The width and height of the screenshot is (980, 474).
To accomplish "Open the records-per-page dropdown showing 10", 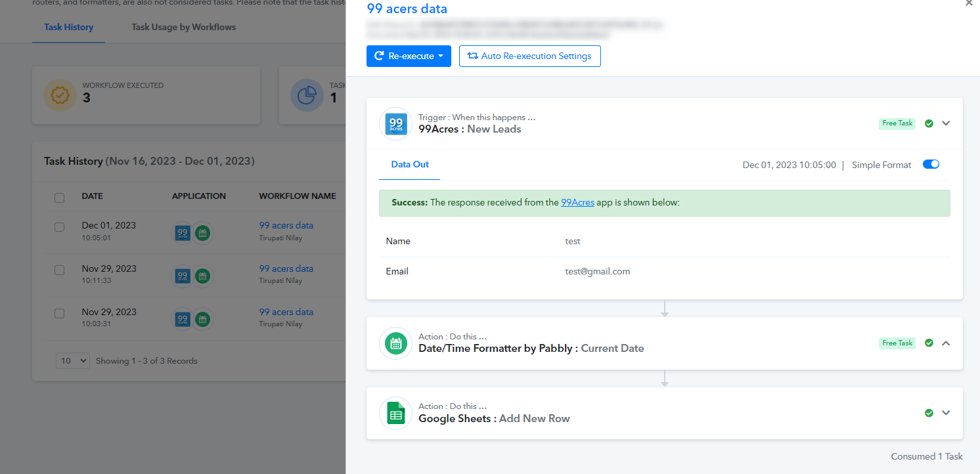I will 73,360.
